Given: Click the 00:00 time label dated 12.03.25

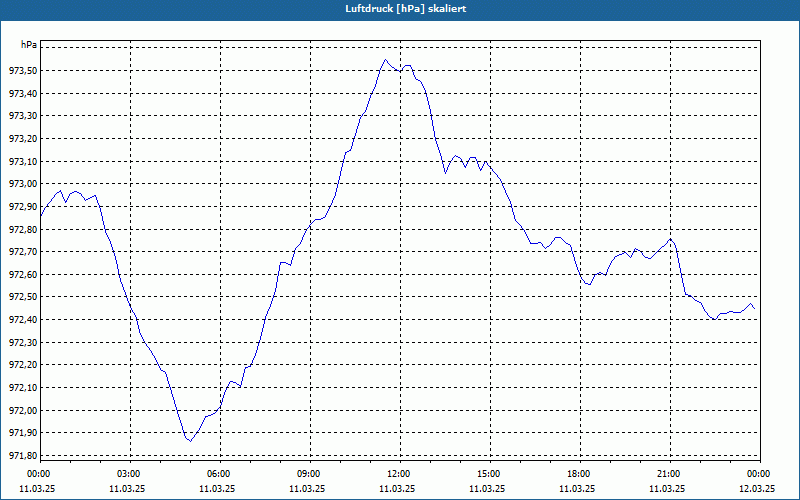Looking at the screenshot, I should pyautogui.click(x=759, y=474).
